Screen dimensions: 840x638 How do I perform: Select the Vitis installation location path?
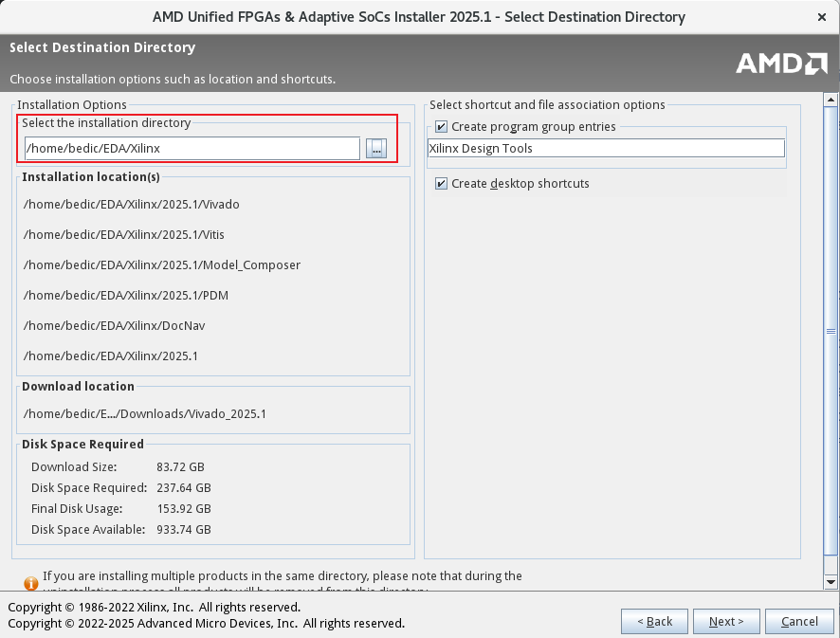124,235
